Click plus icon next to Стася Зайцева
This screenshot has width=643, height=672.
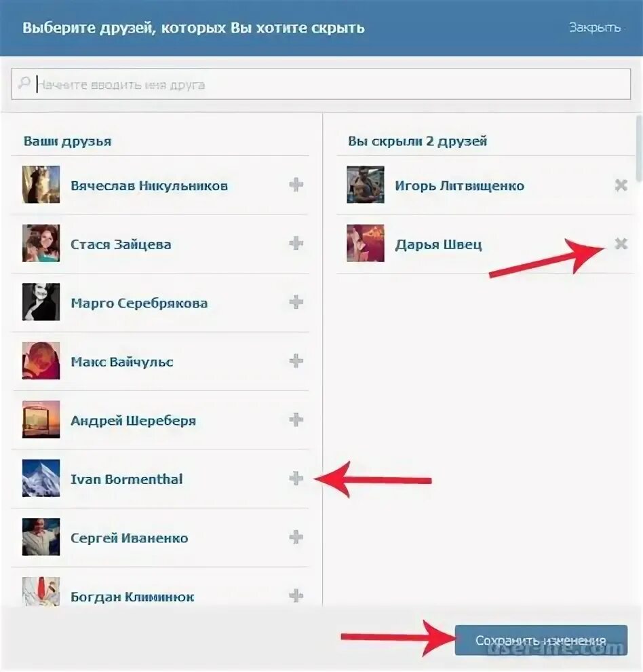[x=296, y=244]
